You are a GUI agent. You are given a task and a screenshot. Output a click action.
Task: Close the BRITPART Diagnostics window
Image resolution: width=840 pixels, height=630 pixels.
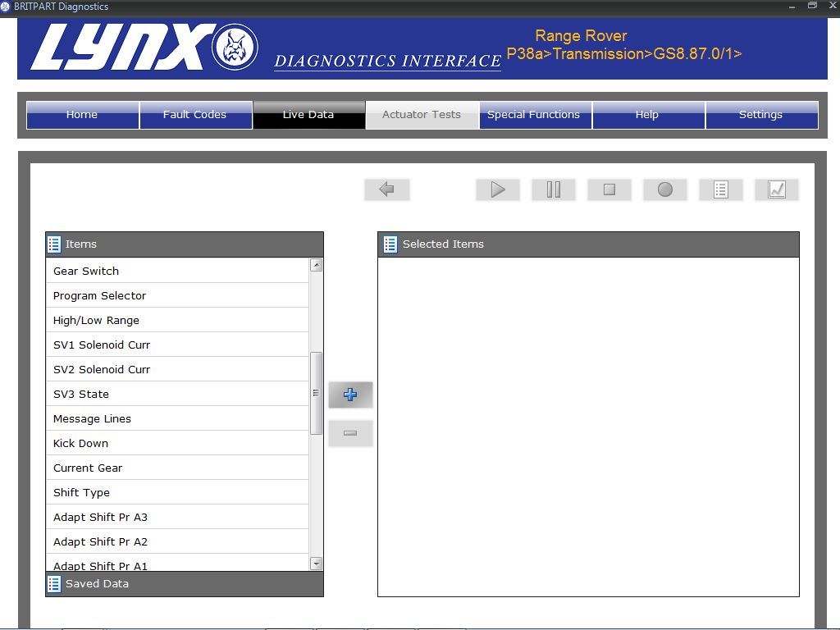[833, 6]
